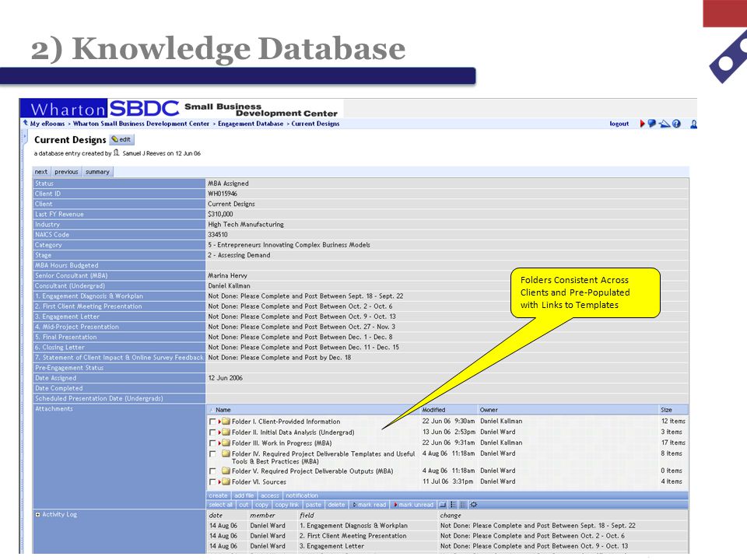The height and width of the screenshot is (560, 747).
Task: Click the logout link
Action: pos(619,124)
